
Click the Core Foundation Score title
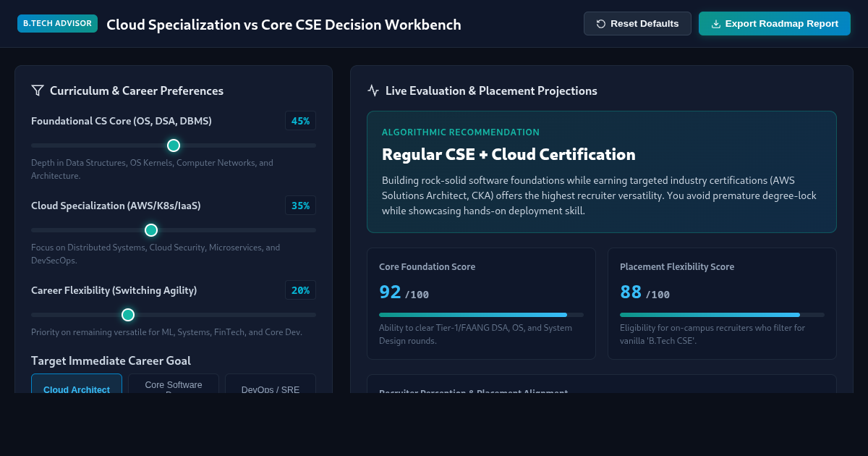click(427, 266)
